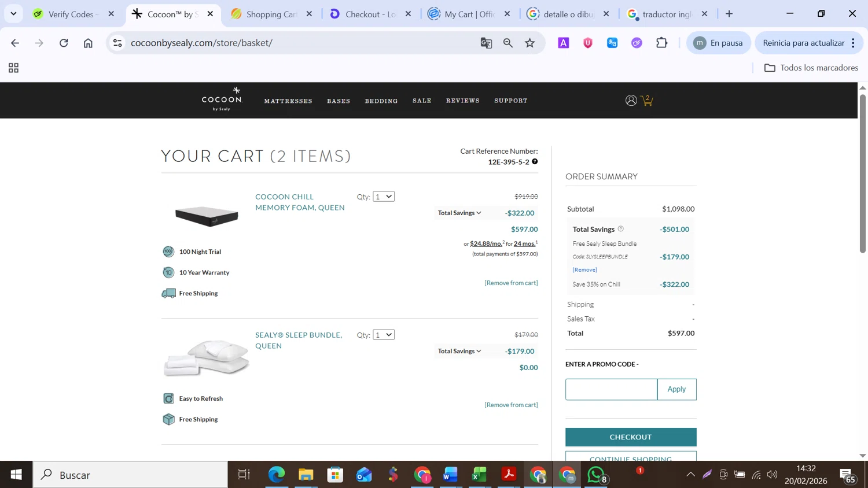
Task: Open the browser extensions puzzle icon
Action: click(x=661, y=43)
